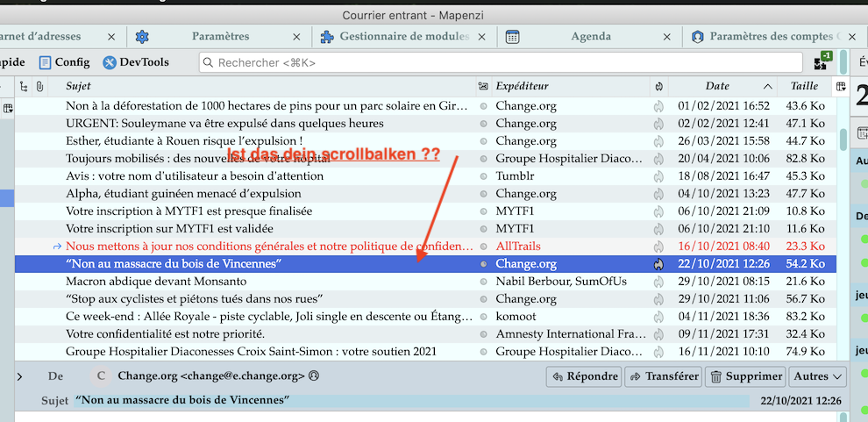
Task: Click the folder pane options icon on the left
Action: [8, 109]
